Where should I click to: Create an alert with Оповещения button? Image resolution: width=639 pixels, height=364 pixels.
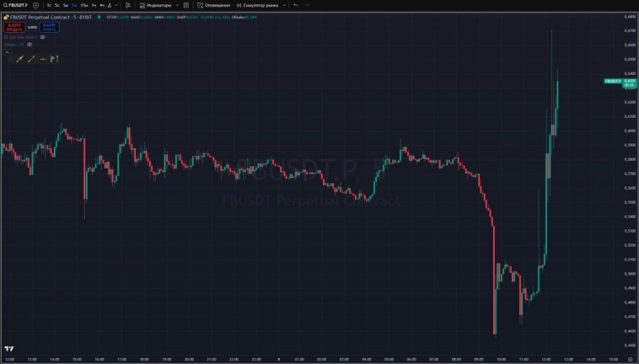pyautogui.click(x=213, y=5)
